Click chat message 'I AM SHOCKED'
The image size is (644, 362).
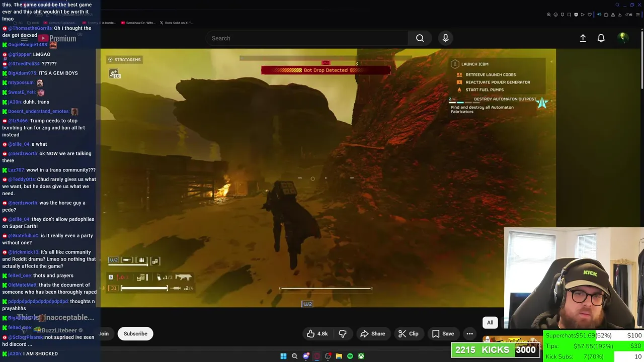pyautogui.click(x=40, y=354)
